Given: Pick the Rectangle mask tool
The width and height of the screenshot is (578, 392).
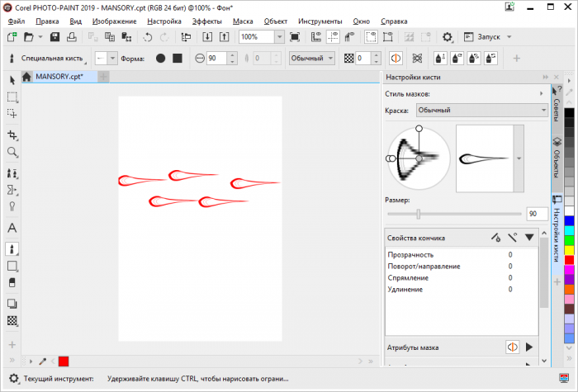Looking at the screenshot, I should pos(12,97).
